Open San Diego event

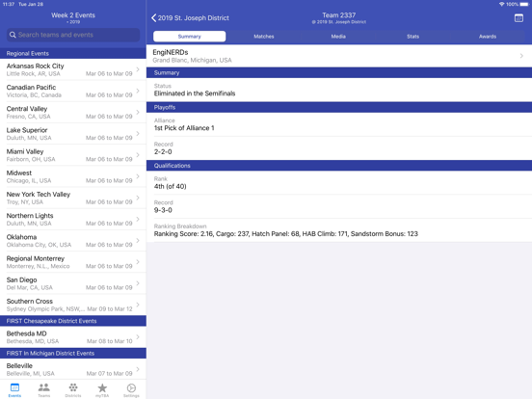point(73,283)
